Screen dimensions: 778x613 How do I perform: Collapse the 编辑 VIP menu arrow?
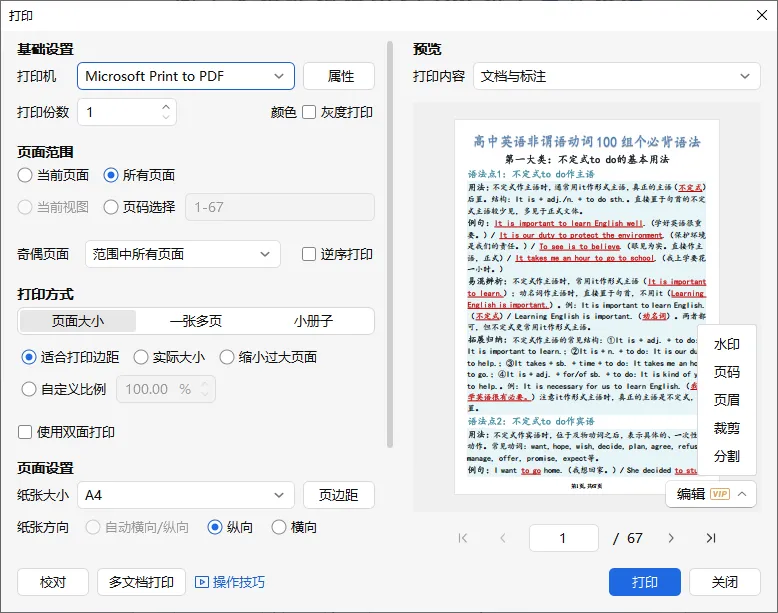tap(742, 494)
